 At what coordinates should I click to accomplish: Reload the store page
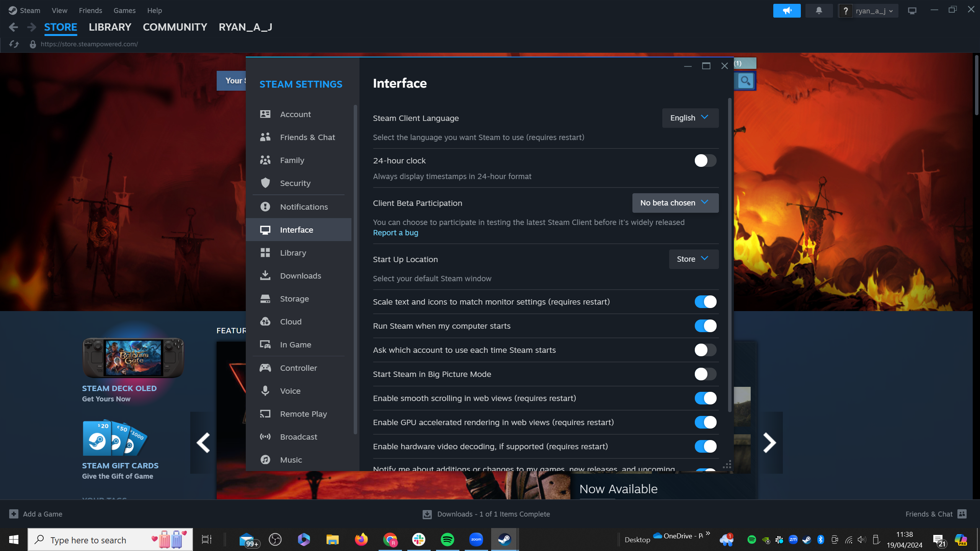(14, 44)
